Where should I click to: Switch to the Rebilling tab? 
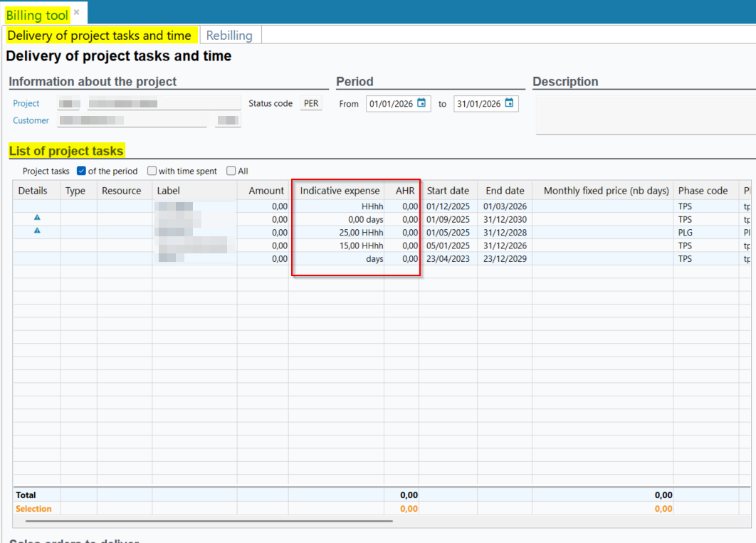tap(229, 35)
